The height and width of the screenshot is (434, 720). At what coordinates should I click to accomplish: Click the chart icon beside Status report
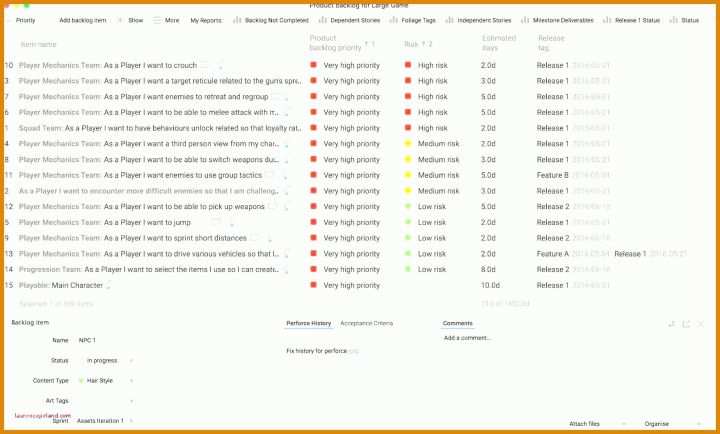674,20
